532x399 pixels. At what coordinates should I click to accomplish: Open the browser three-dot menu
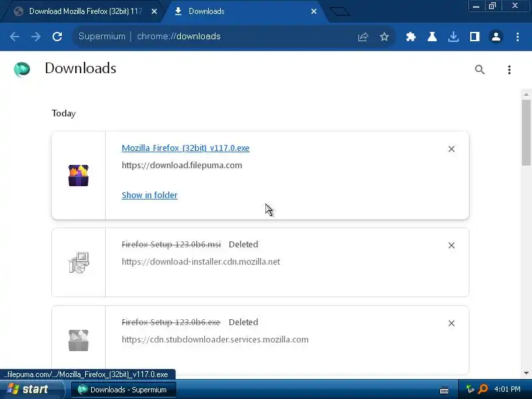[x=517, y=37]
